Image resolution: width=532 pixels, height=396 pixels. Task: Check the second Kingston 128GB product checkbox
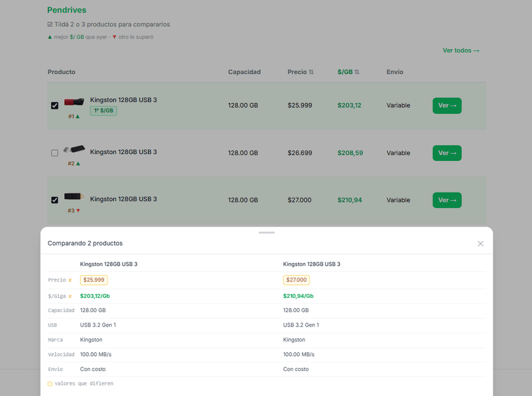click(54, 153)
